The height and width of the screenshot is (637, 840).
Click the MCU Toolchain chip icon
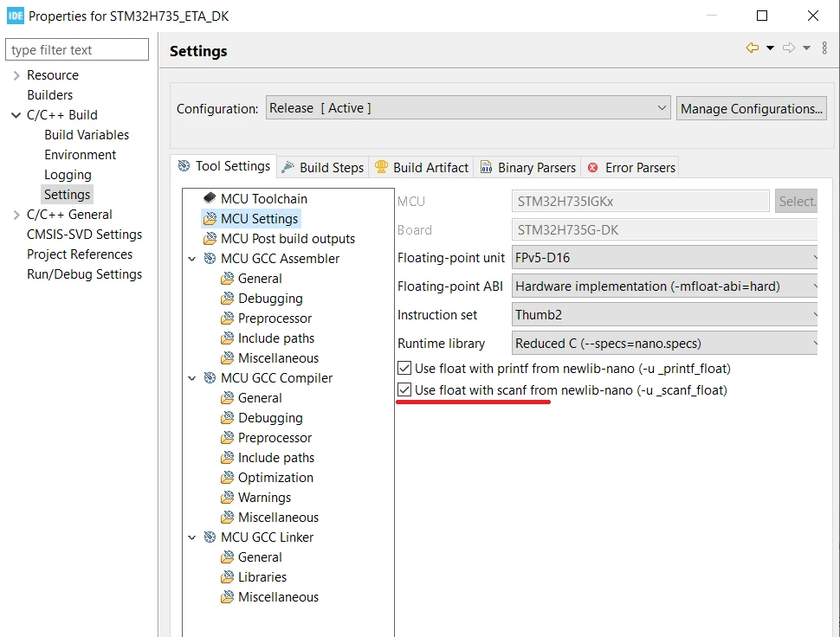tap(210, 198)
